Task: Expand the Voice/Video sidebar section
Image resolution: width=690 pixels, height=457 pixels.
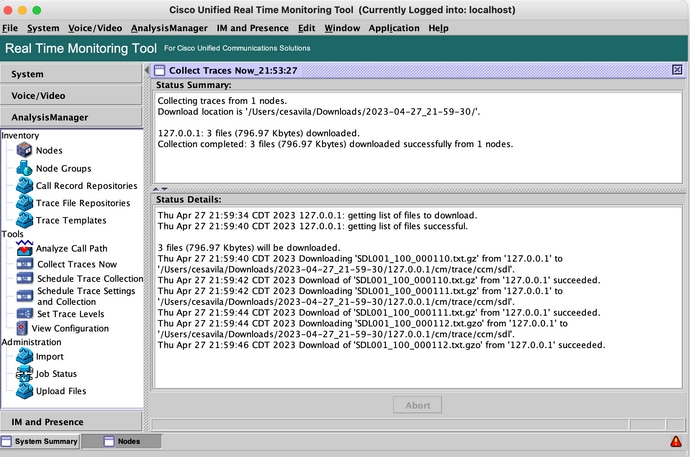Action: (x=71, y=95)
